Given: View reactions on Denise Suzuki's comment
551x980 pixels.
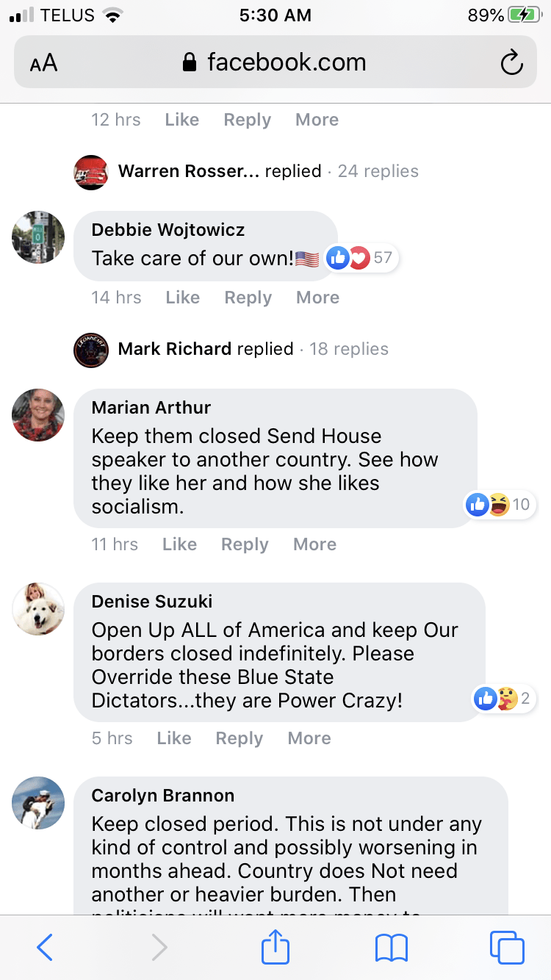Looking at the screenshot, I should pos(504,699).
